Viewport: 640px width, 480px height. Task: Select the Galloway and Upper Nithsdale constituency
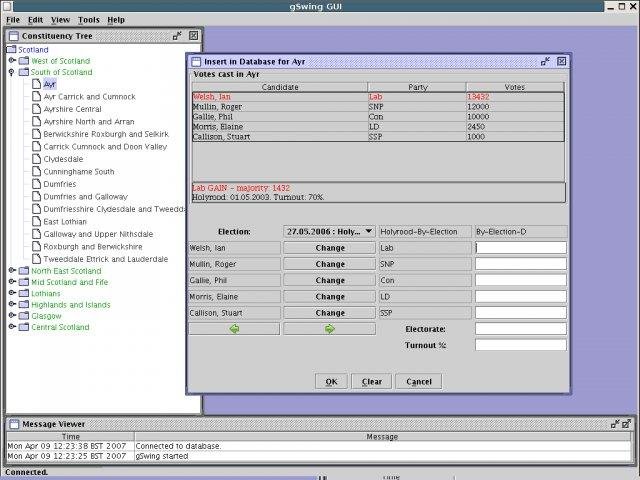point(98,234)
